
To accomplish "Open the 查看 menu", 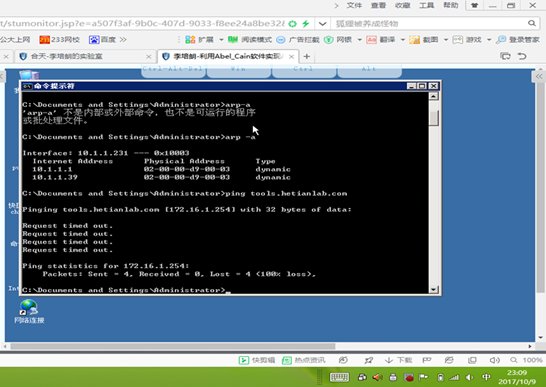I will coord(378,5).
